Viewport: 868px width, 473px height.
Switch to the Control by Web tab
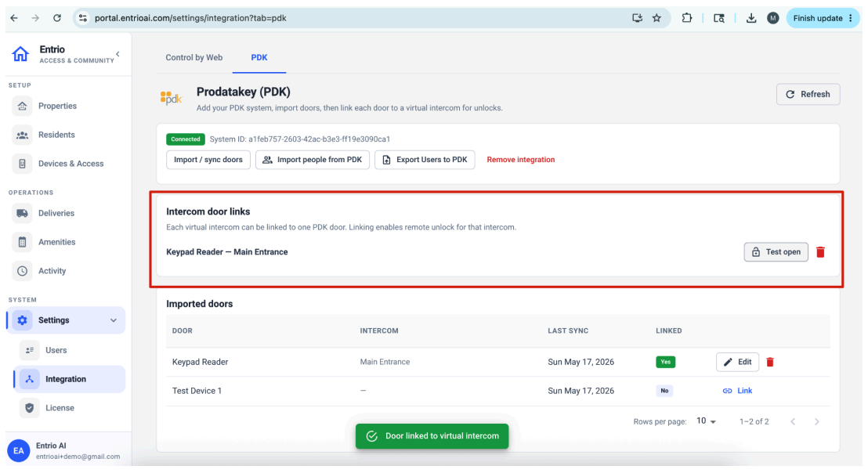pos(193,57)
